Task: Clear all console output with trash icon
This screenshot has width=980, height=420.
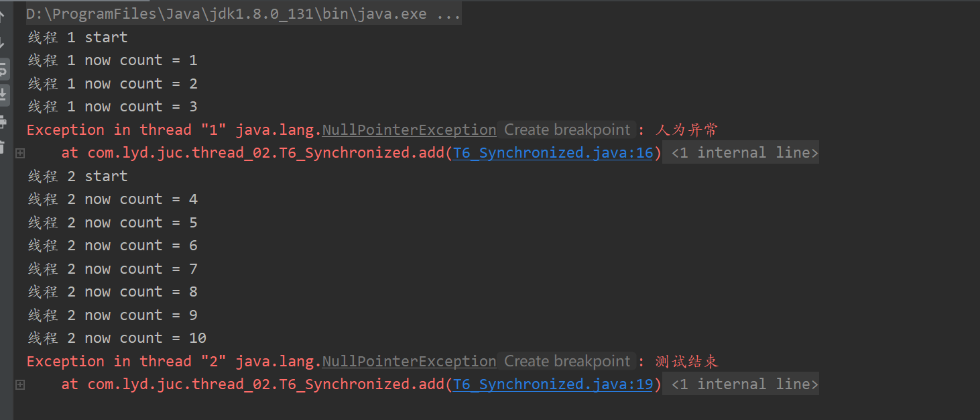Action: coord(3,146)
